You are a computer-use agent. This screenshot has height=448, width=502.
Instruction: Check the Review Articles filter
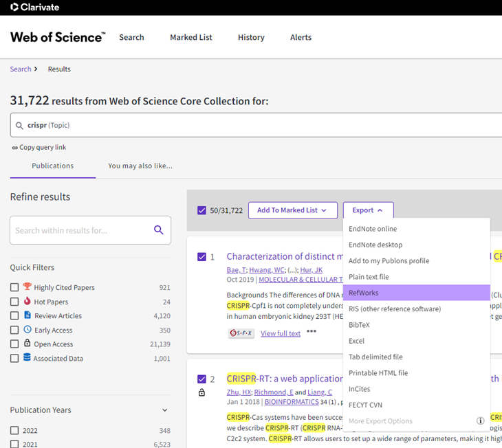(x=14, y=315)
